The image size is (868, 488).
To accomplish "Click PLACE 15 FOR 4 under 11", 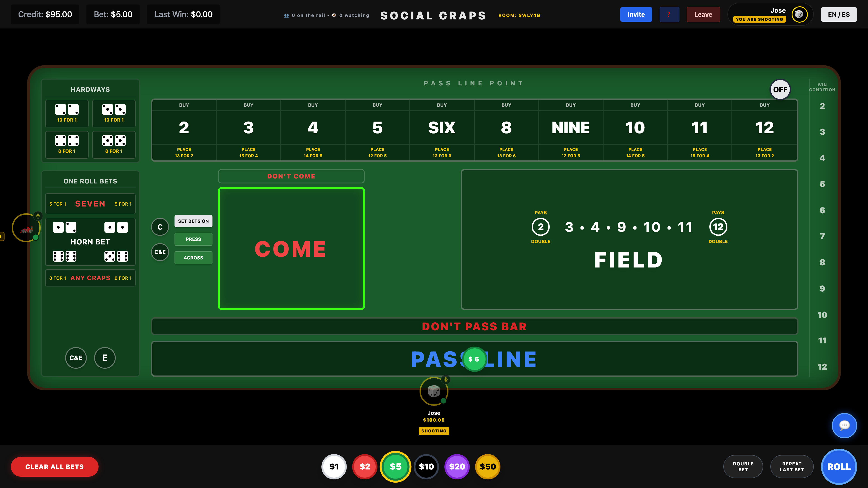I will 700,152.
